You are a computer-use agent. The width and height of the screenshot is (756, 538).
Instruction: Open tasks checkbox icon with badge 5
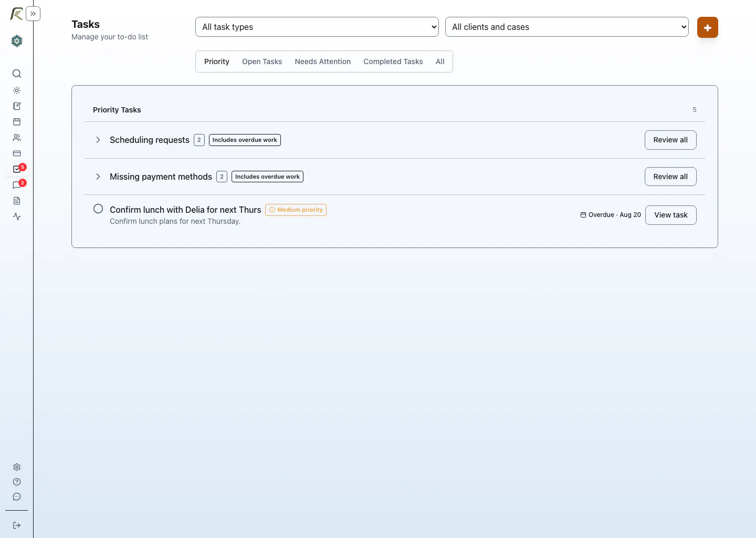[x=17, y=169]
